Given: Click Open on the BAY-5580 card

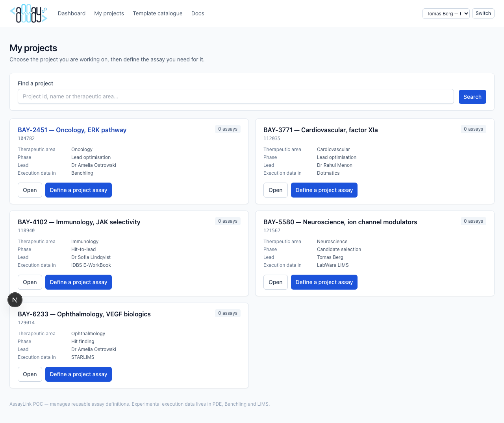Looking at the screenshot, I should click(x=276, y=282).
